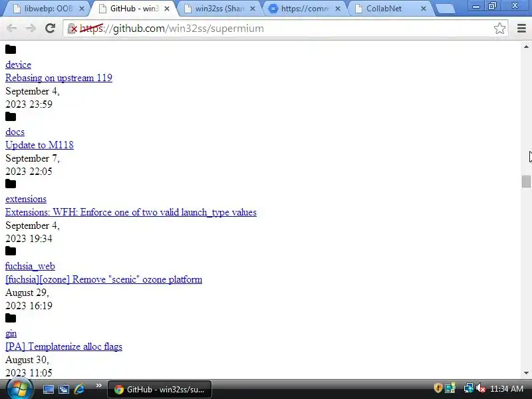Click Show Desktop in quick launch
This screenshot has height=399, width=532.
tap(48, 389)
